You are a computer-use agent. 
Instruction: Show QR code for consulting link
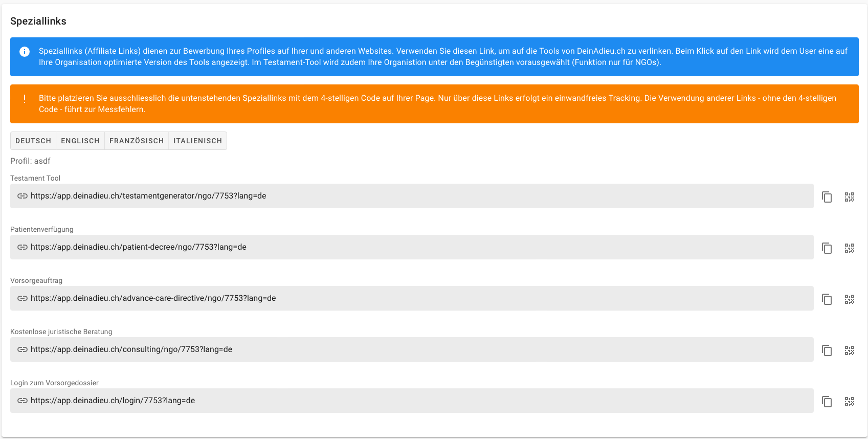click(850, 350)
